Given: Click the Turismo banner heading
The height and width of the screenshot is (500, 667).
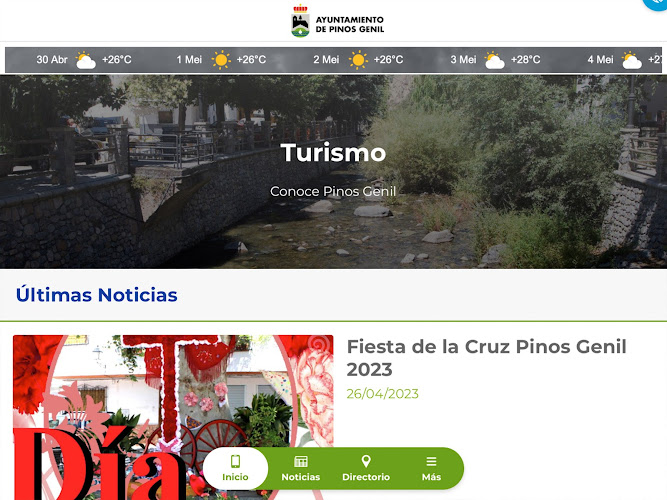Looking at the screenshot, I should point(333,152).
